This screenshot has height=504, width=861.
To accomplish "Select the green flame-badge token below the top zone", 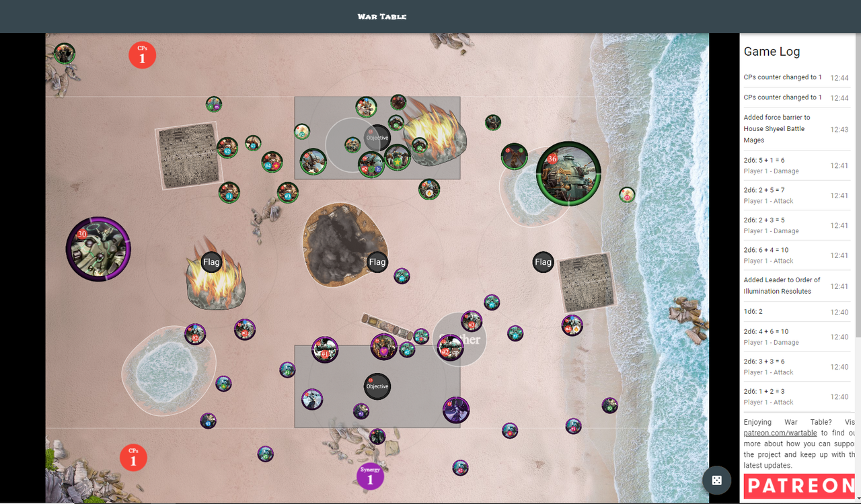I will tap(429, 190).
